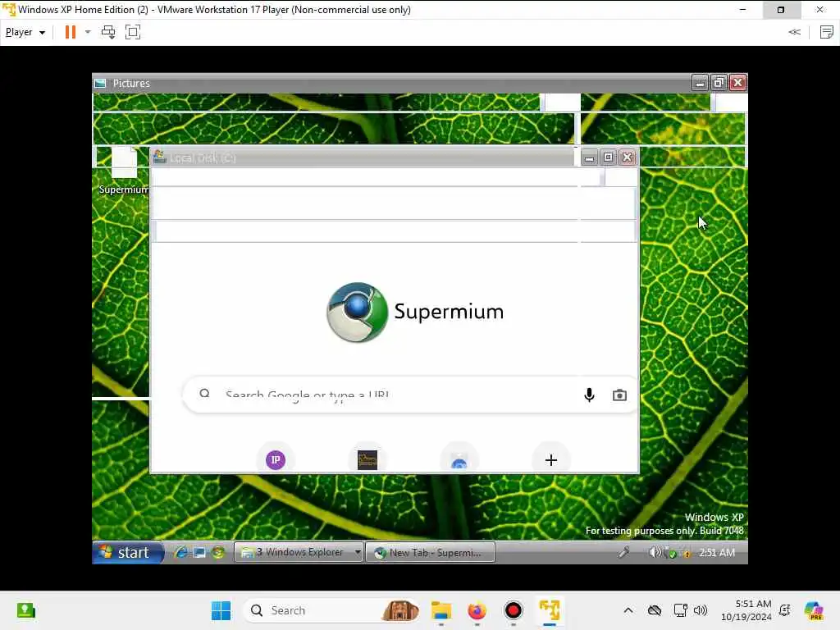Screen dimensions: 840x630
Task: Click the XP safely remove hardware tray icon
Action: [669, 552]
